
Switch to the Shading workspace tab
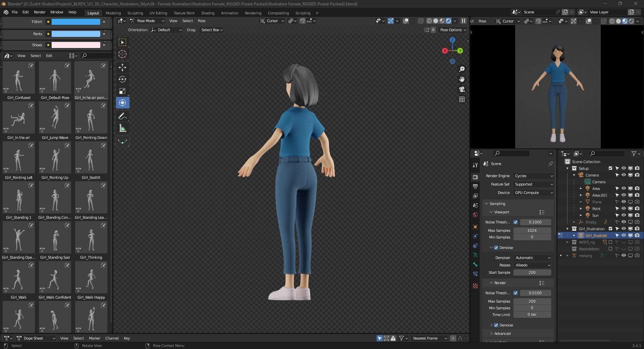208,13
